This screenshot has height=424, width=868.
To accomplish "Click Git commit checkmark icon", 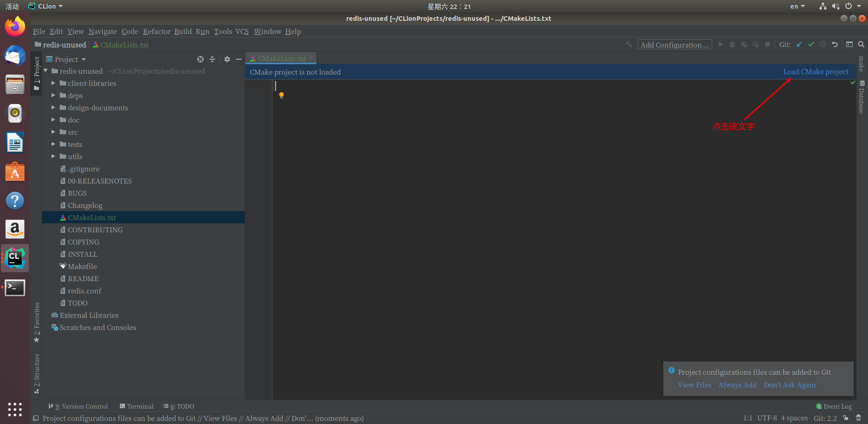I will point(811,44).
